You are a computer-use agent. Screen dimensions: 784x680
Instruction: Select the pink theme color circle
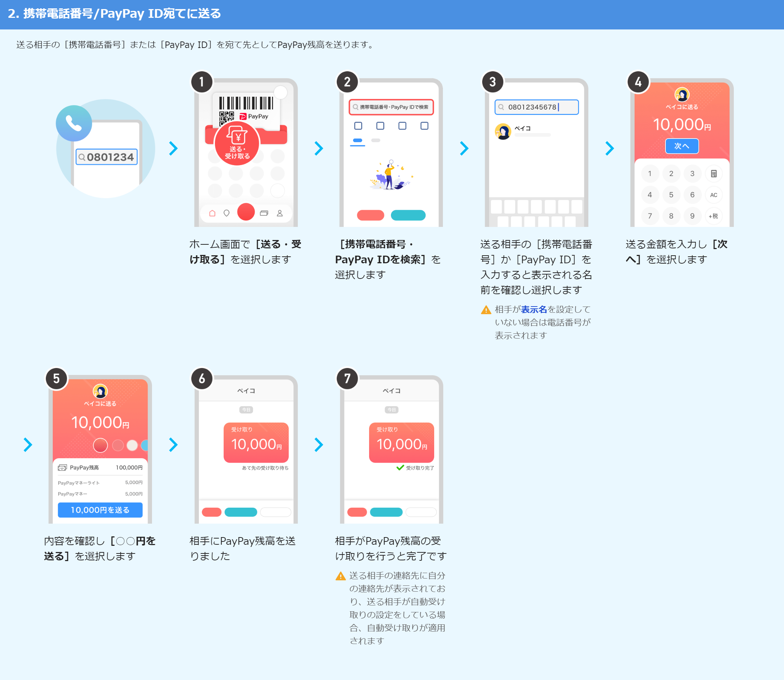(118, 445)
